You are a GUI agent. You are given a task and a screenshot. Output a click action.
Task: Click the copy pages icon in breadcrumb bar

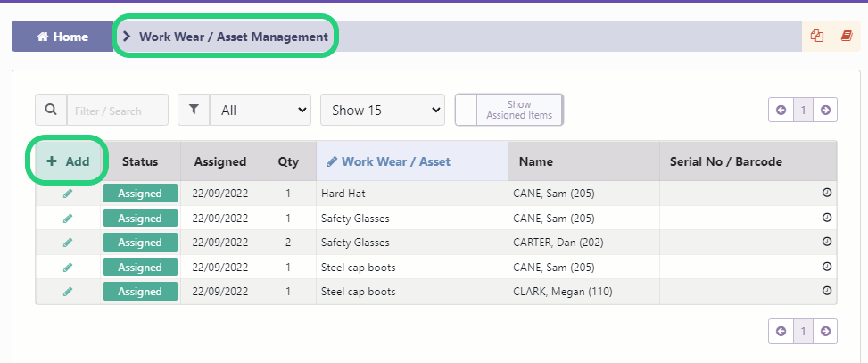pos(816,36)
